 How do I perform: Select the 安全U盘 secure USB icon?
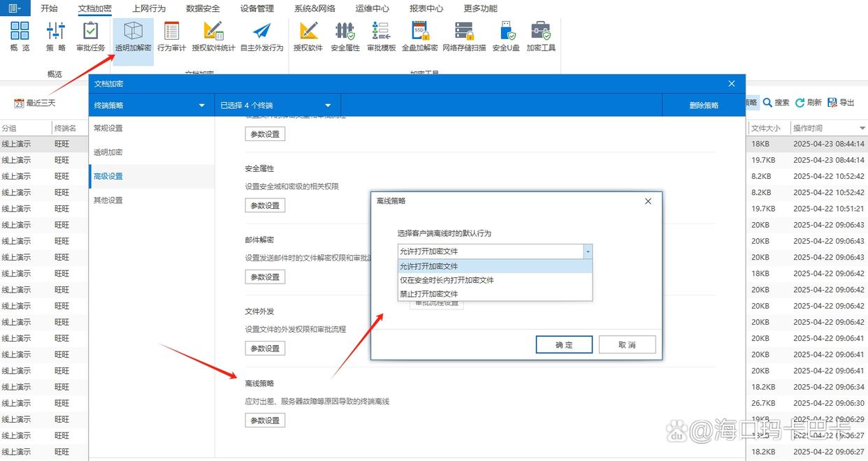[x=505, y=35]
